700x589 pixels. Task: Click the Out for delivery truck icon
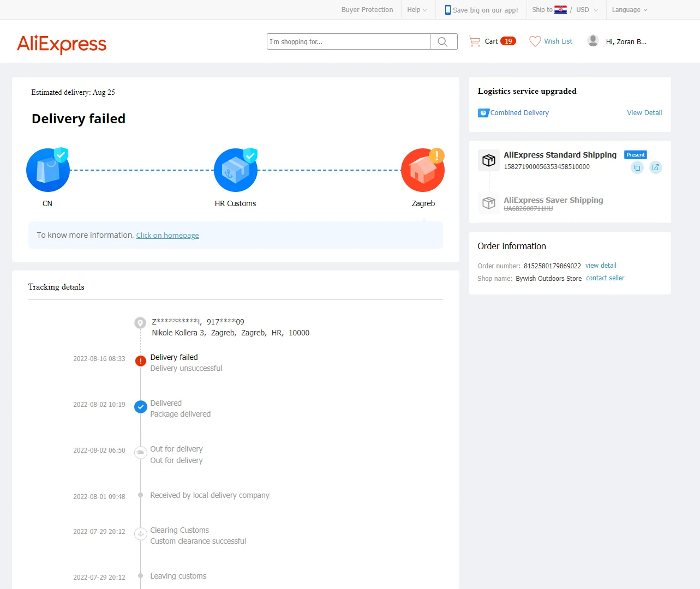pyautogui.click(x=140, y=452)
